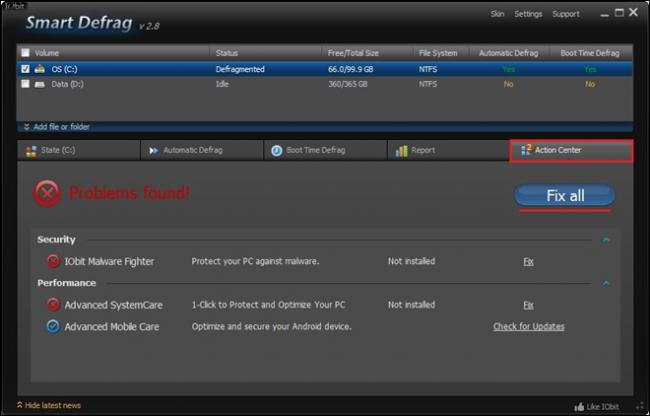Image resolution: width=650 pixels, height=416 pixels.
Task: Click Automatic Defrag Yes value for OS (C:)
Action: 508,69
